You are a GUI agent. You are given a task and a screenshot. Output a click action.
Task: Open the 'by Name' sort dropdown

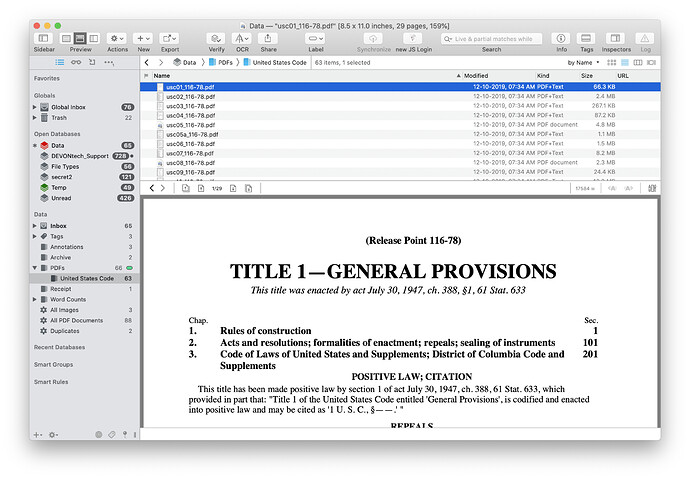tap(581, 62)
